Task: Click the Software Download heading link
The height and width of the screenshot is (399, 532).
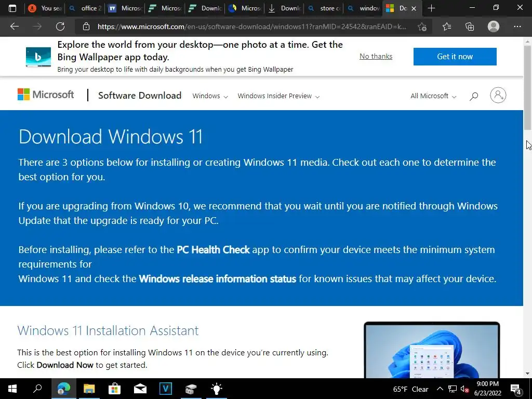Action: (140, 96)
